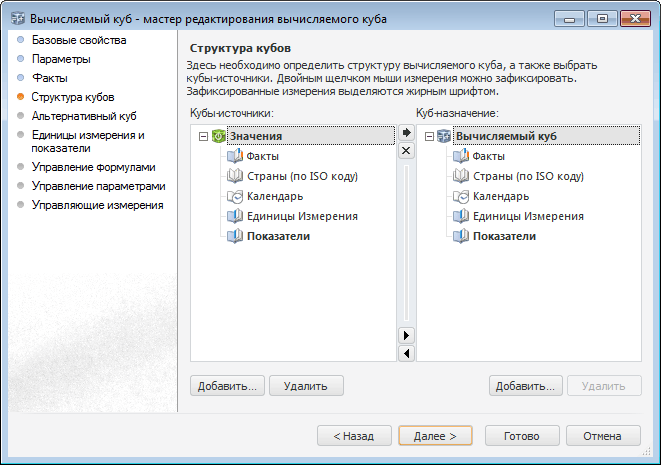The image size is (661, 465).
Task: Click the Значения source cube icon
Action: (218, 136)
